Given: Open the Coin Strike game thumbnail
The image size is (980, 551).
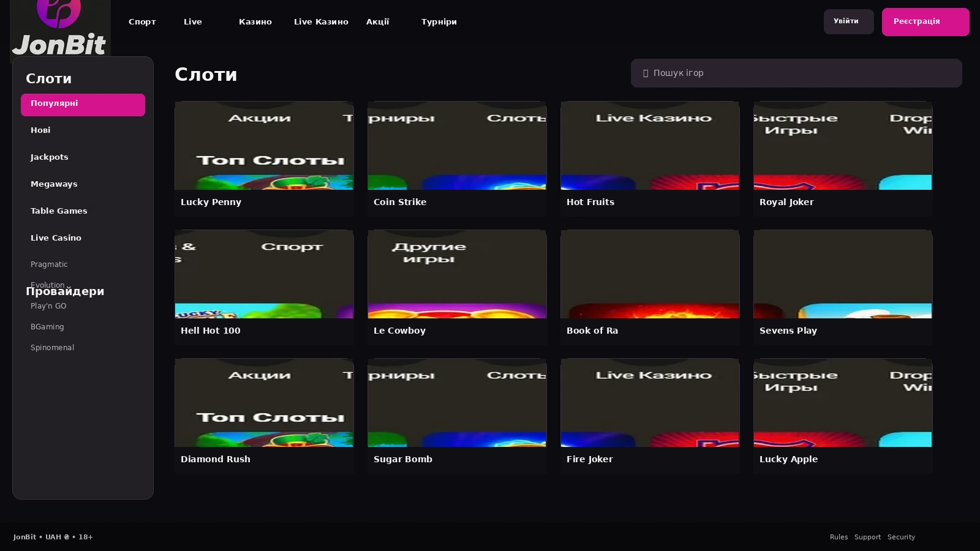Looking at the screenshot, I should (457, 146).
